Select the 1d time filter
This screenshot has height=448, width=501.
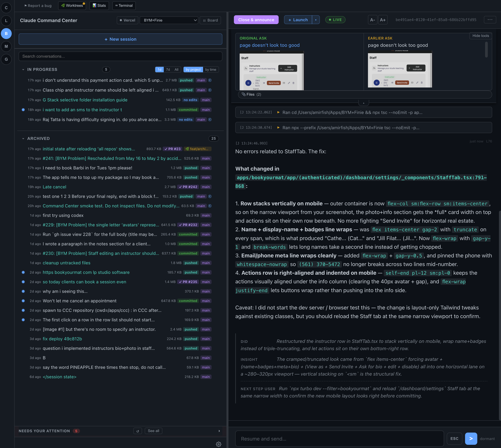point(159,69)
